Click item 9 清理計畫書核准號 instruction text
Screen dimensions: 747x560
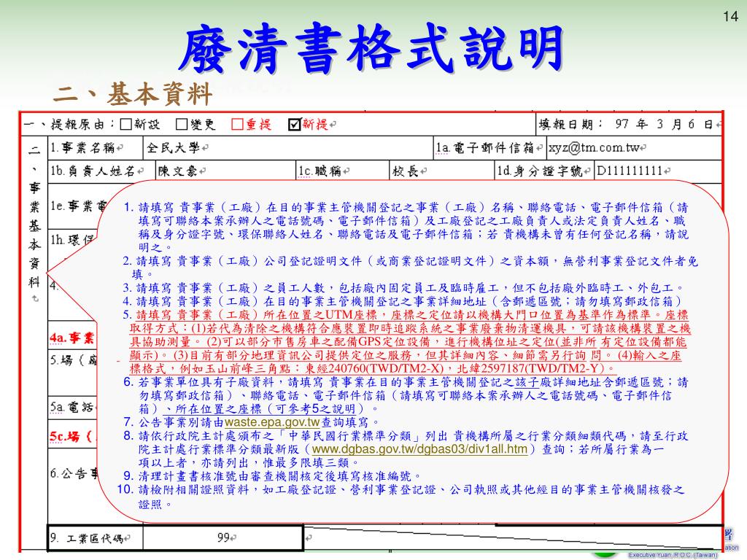tap(273, 475)
